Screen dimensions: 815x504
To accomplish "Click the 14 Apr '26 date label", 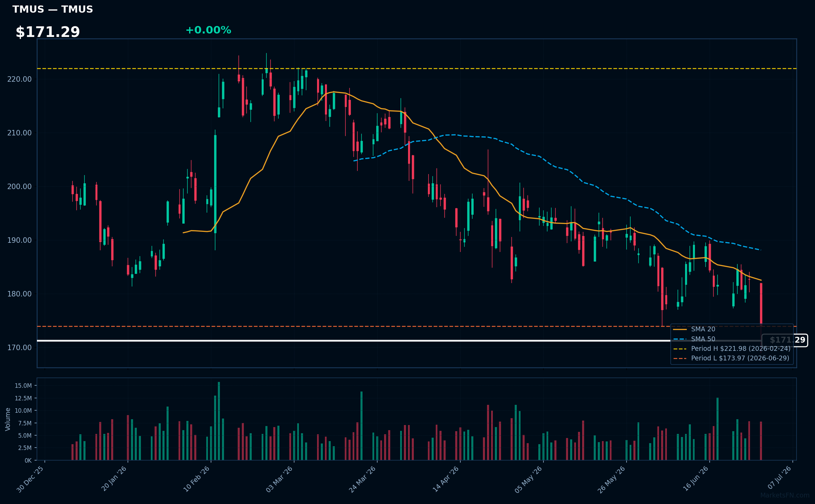I will tap(446, 479).
